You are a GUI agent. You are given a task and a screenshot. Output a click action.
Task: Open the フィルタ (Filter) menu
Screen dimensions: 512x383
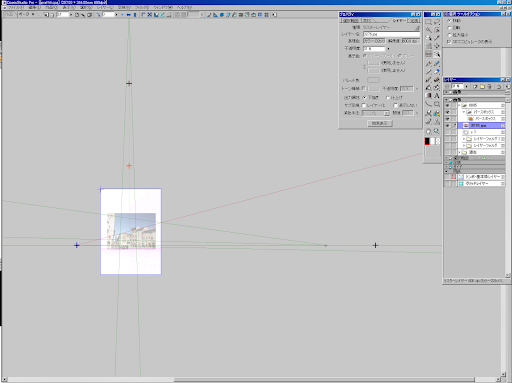142,7
